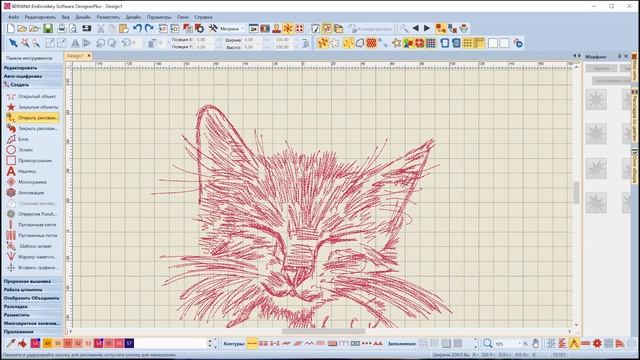Expand the Auto-digitize toolbox section
The height and width of the screenshot is (360, 640).
point(32,76)
